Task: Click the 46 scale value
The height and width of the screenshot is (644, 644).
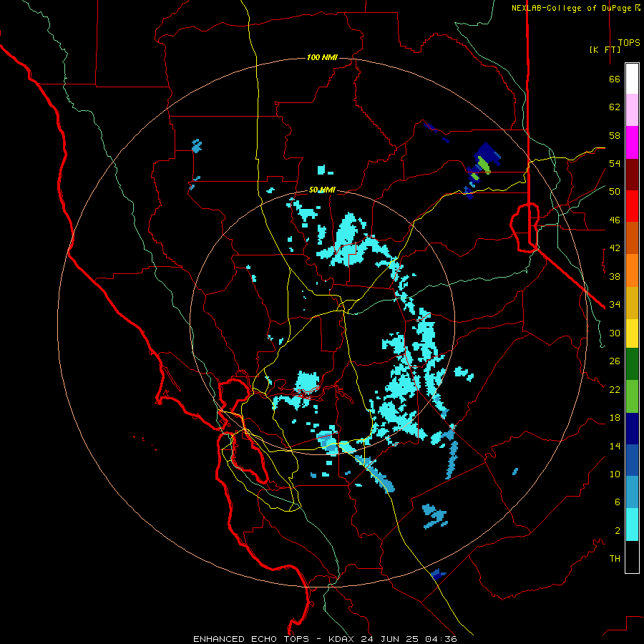Action: 615,220
